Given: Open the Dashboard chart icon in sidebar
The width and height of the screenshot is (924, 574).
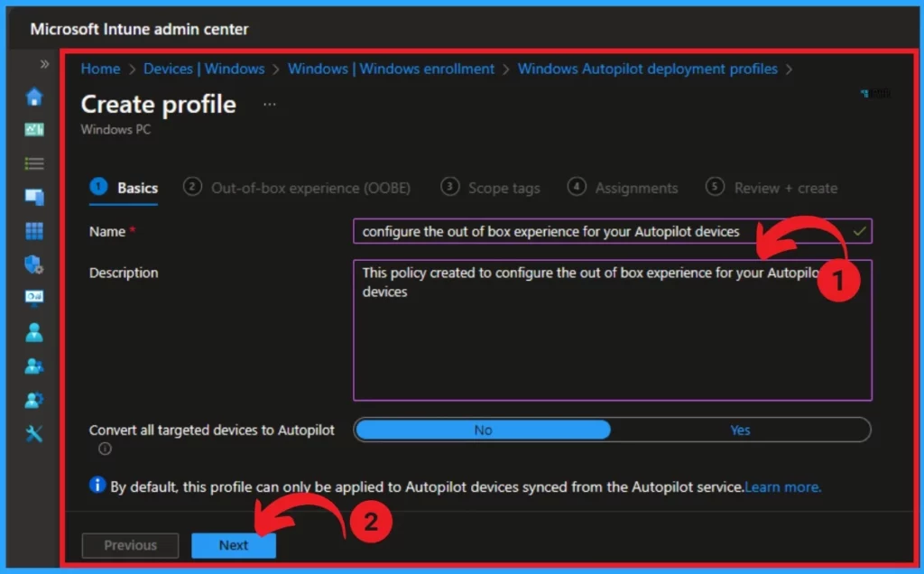Looking at the screenshot, I should [x=34, y=130].
